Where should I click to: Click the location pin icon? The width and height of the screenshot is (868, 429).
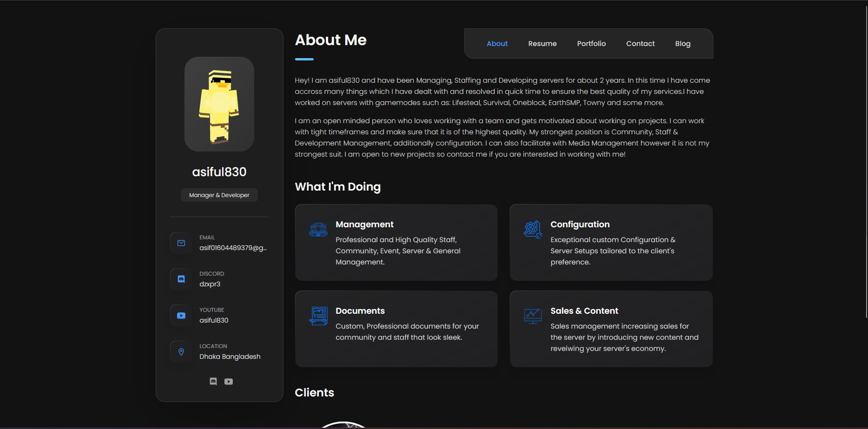pos(181,352)
